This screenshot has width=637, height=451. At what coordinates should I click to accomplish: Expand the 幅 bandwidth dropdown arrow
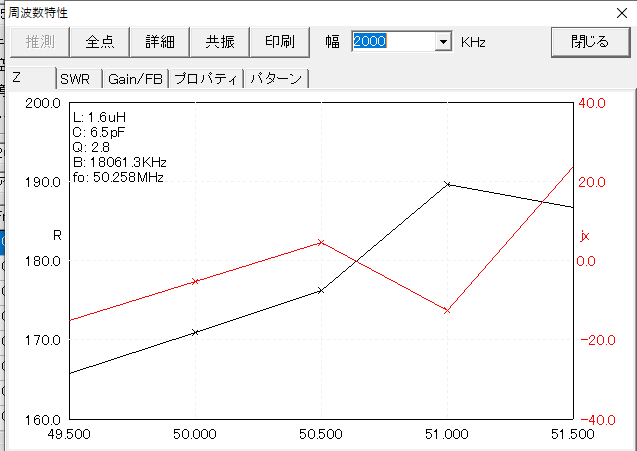[x=443, y=42]
